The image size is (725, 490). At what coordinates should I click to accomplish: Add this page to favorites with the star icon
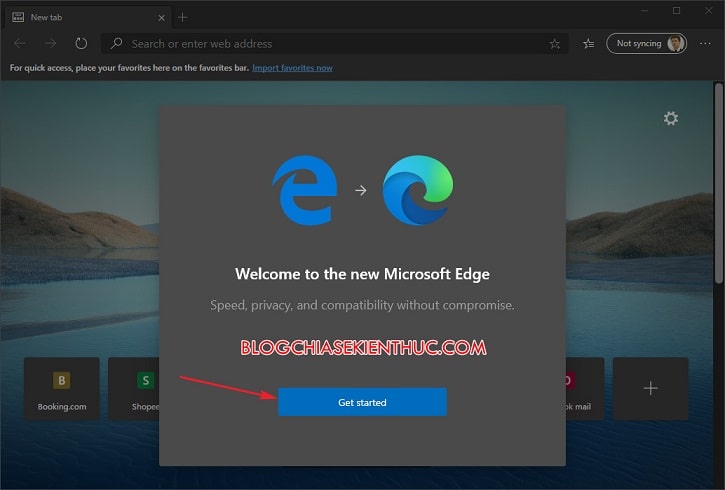pyautogui.click(x=554, y=44)
